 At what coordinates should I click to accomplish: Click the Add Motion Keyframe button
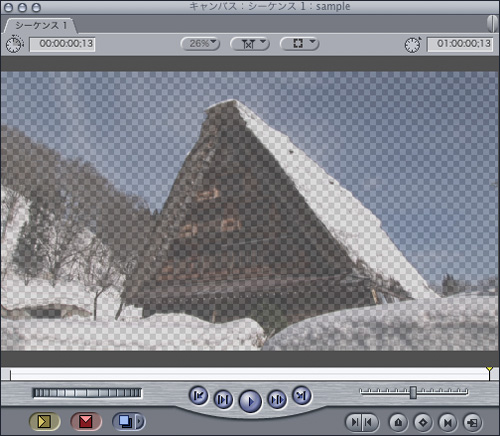(423, 423)
